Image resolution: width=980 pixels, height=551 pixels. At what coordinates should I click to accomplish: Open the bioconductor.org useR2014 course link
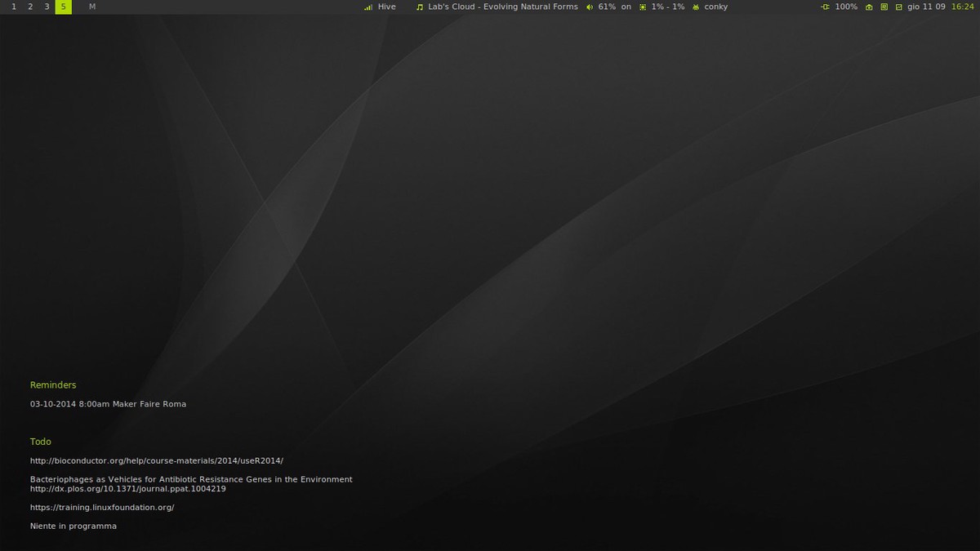click(156, 460)
